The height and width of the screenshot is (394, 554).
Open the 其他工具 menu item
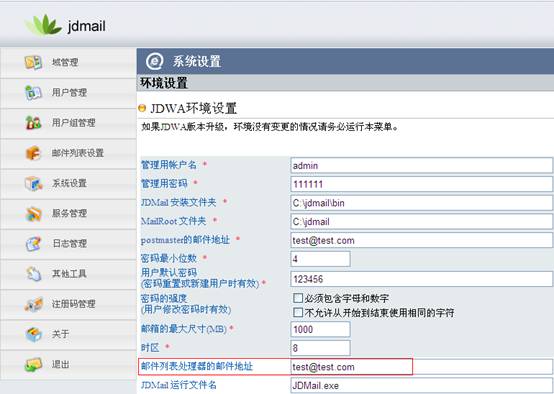click(68, 274)
